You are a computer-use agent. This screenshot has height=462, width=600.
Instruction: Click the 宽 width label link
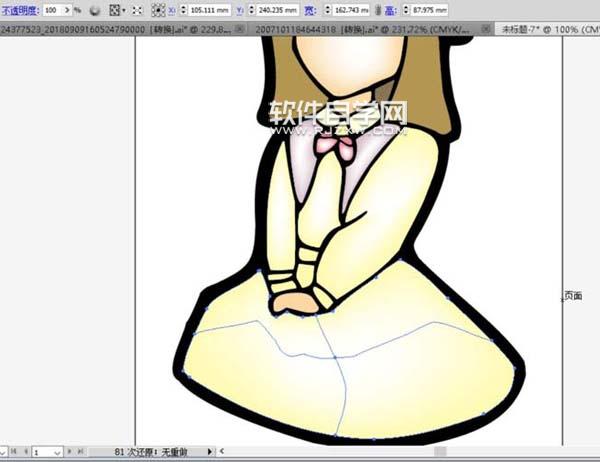pos(310,10)
